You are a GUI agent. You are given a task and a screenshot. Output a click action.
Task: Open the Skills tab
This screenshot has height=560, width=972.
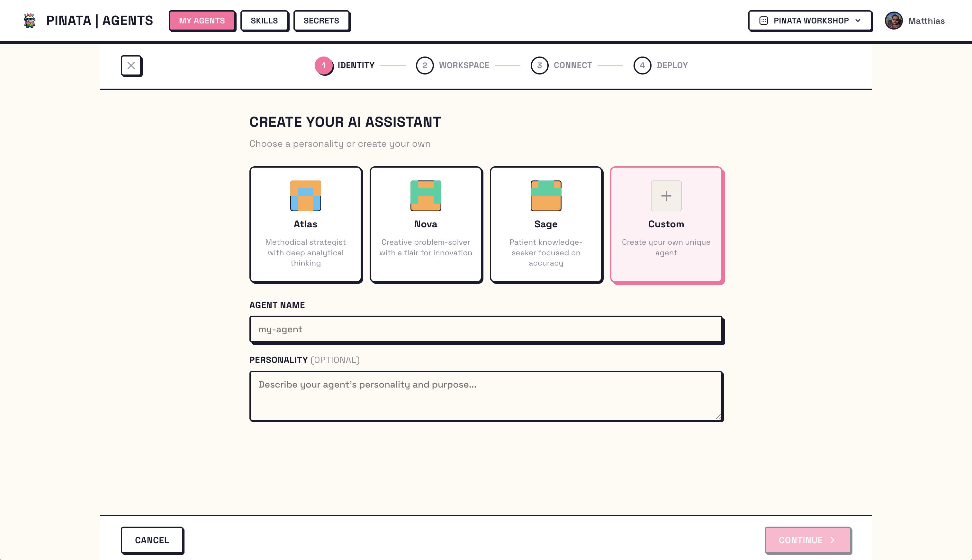(x=264, y=20)
